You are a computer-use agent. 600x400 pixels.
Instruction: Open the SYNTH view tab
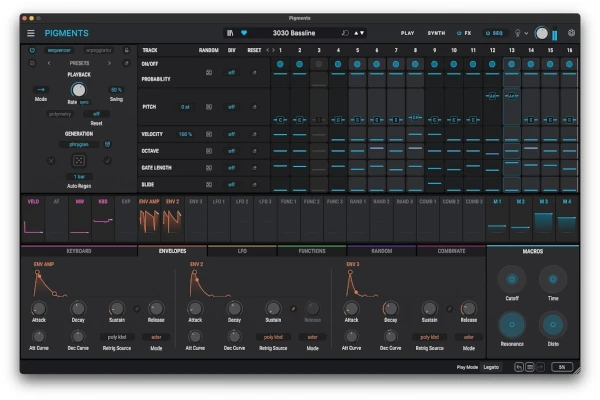[x=436, y=33]
